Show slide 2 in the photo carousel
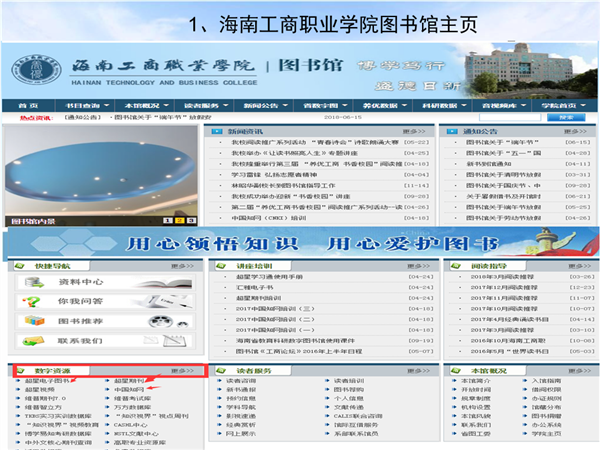 (179, 220)
